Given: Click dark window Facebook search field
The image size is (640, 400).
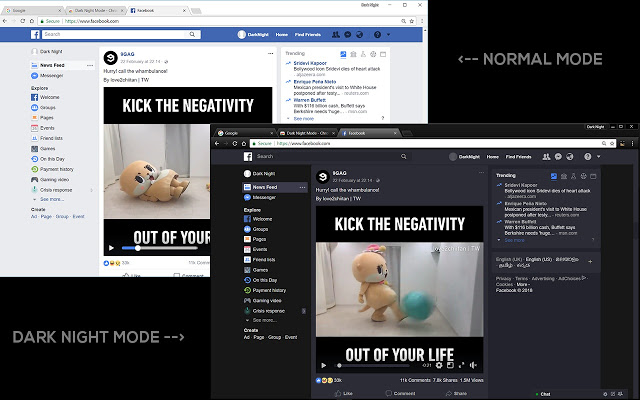Looking at the screenshot, I should (332, 156).
